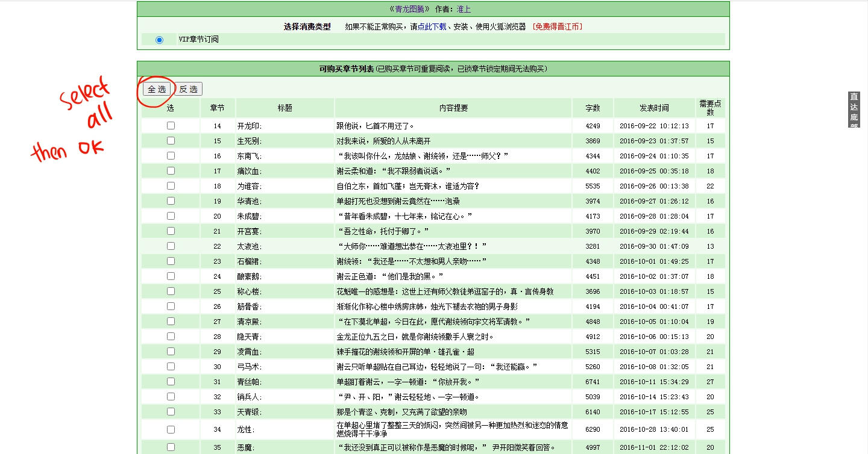Click the 字数 column header
Viewport: 868px width, 454px height.
click(593, 108)
